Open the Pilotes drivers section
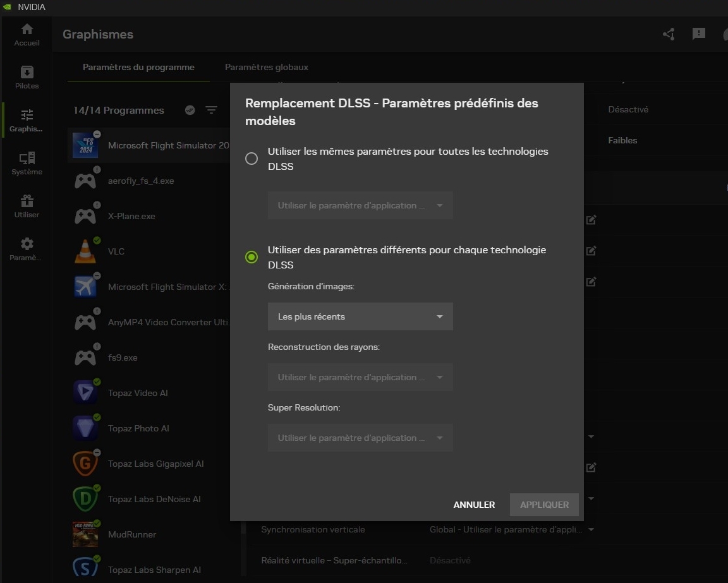This screenshot has width=728, height=583. (27, 78)
